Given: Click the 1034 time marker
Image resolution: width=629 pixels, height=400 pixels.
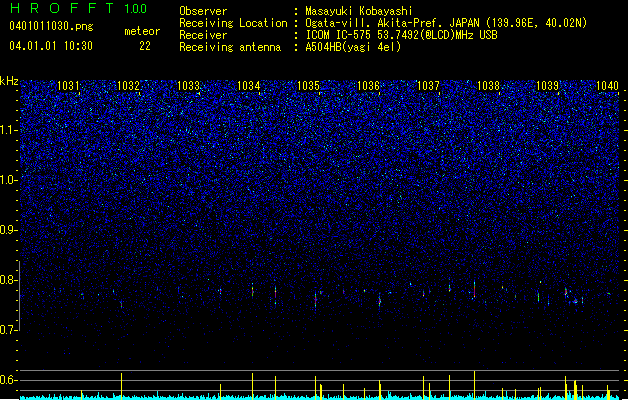Looking at the screenshot, I should tap(248, 85).
